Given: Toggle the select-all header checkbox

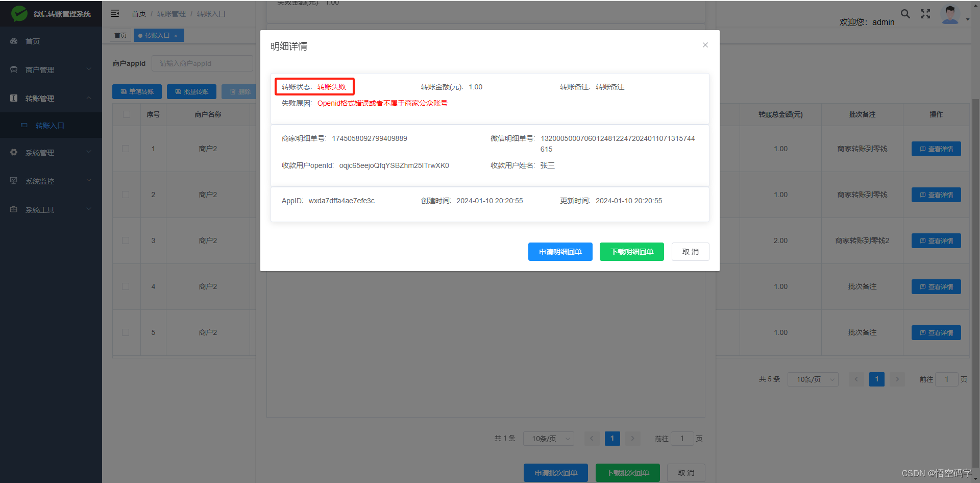Looking at the screenshot, I should (126, 114).
